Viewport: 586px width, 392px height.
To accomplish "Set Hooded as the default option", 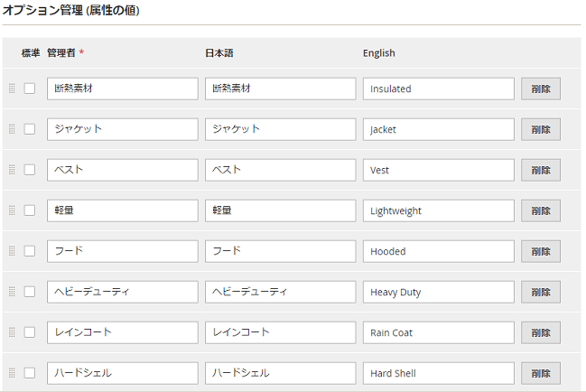I will [x=30, y=251].
